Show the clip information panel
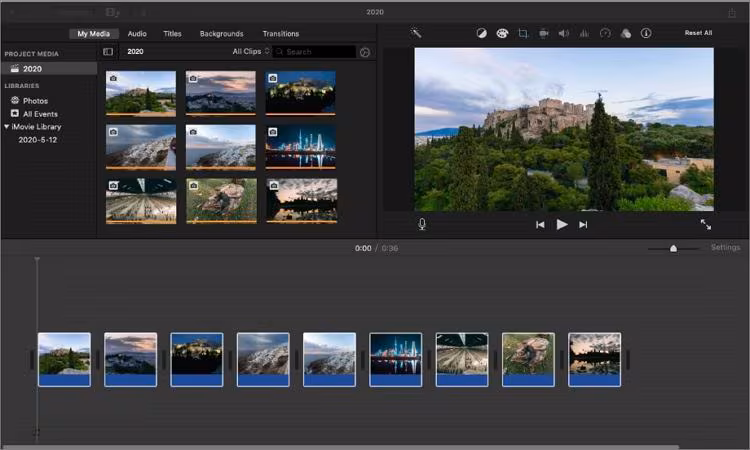This screenshot has width=750, height=450. [x=646, y=33]
